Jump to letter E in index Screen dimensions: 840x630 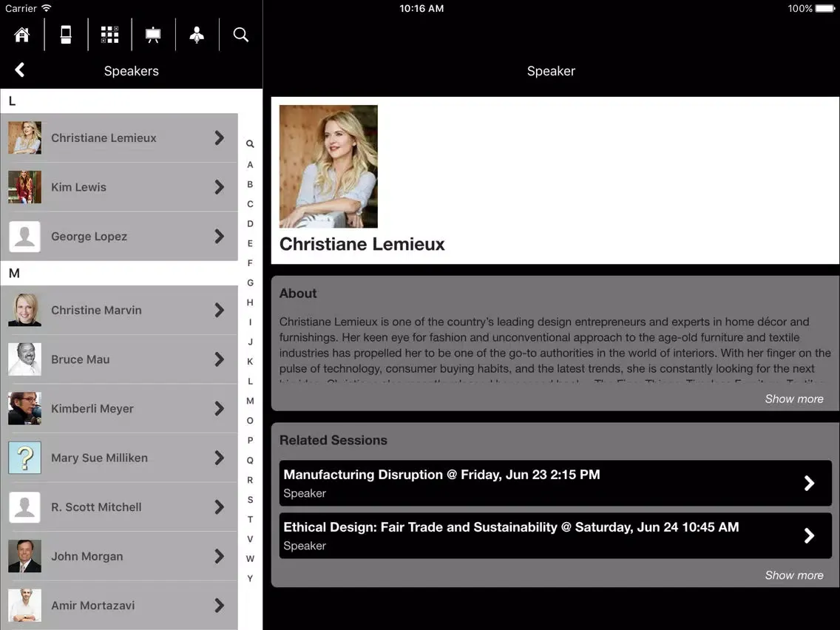click(250, 244)
